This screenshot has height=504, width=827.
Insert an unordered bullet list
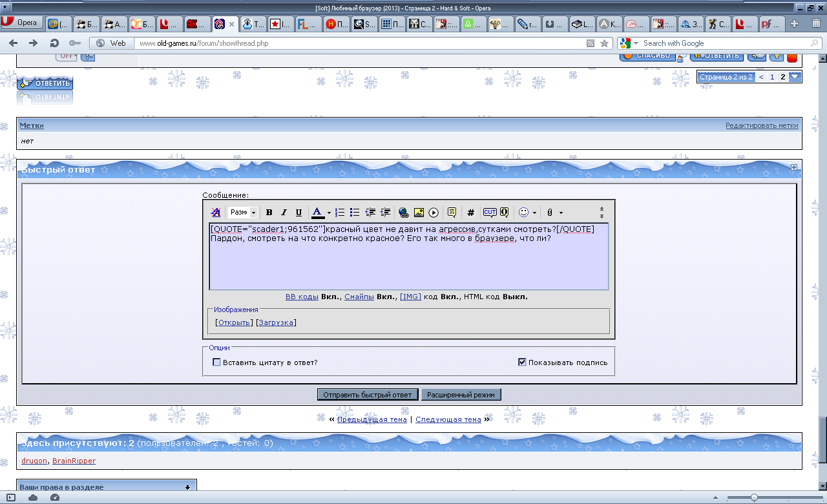click(x=355, y=213)
